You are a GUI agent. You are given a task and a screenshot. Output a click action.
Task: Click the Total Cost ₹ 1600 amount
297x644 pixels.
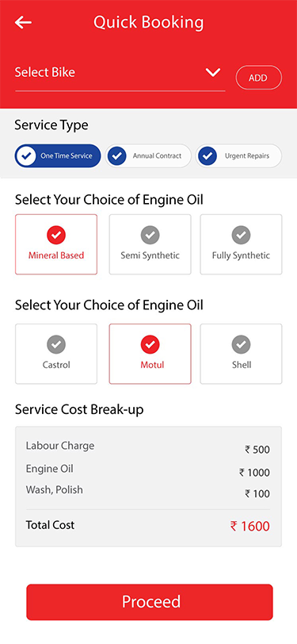pyautogui.click(x=249, y=526)
